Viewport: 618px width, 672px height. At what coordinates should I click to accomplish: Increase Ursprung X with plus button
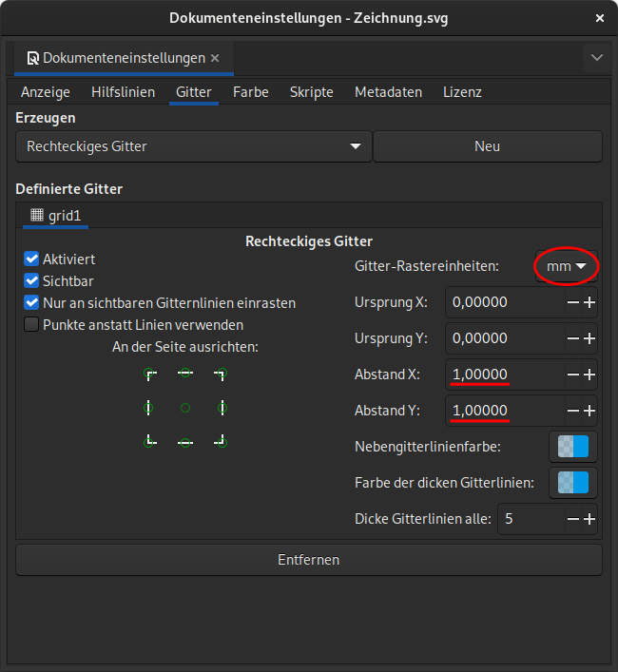[x=589, y=302]
